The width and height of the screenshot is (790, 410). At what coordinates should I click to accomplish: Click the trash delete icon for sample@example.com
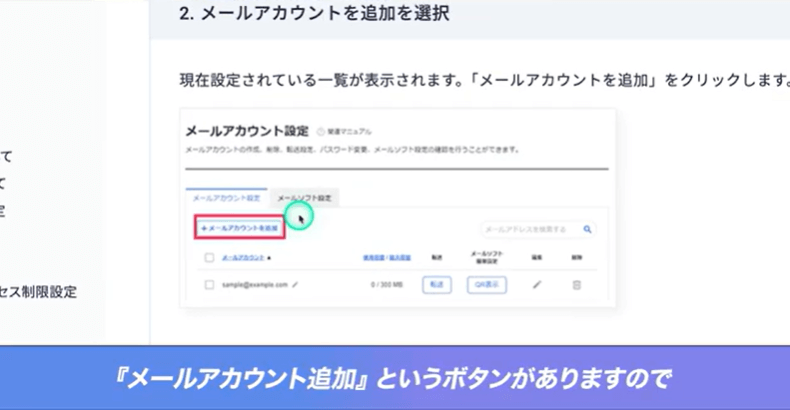576,285
